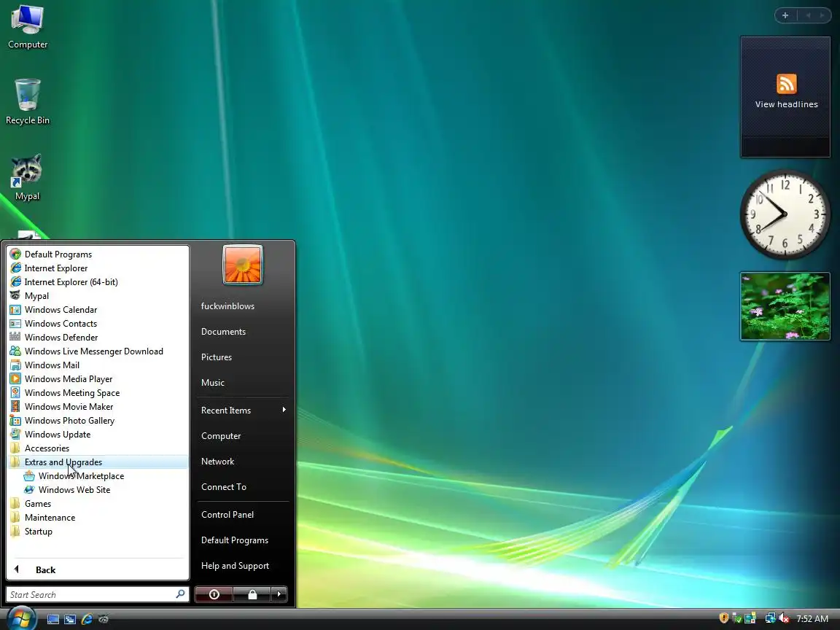This screenshot has width=840, height=630.
Task: Open Windows Web Site item
Action: pyautogui.click(x=98, y=490)
